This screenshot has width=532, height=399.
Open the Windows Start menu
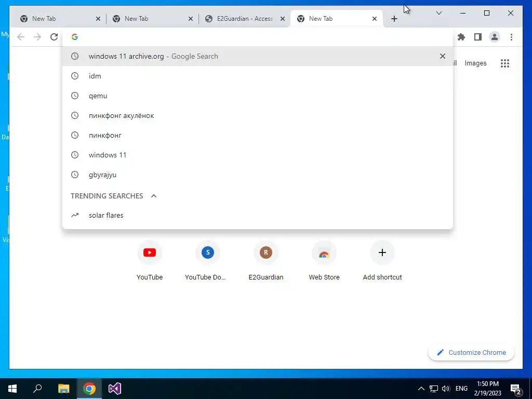coord(12,389)
